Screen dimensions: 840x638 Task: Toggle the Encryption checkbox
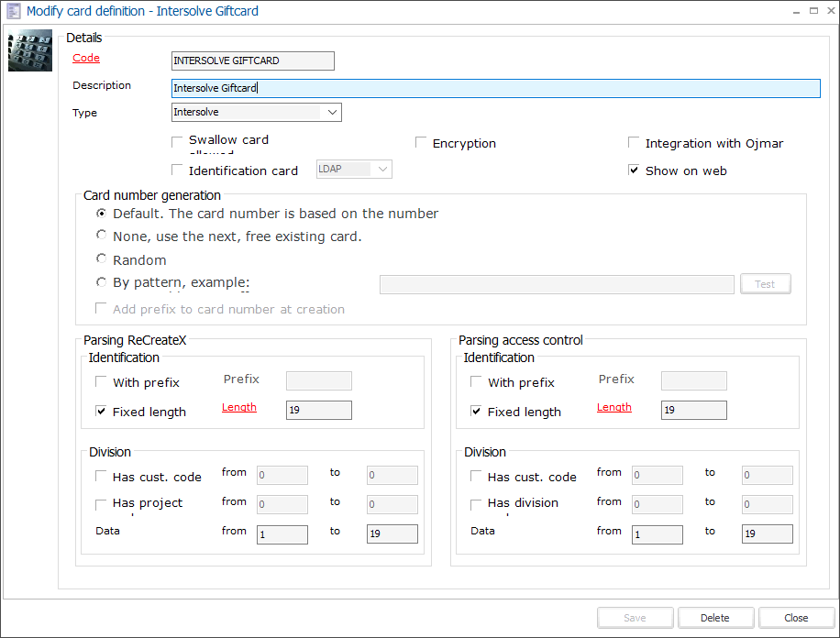tap(421, 143)
